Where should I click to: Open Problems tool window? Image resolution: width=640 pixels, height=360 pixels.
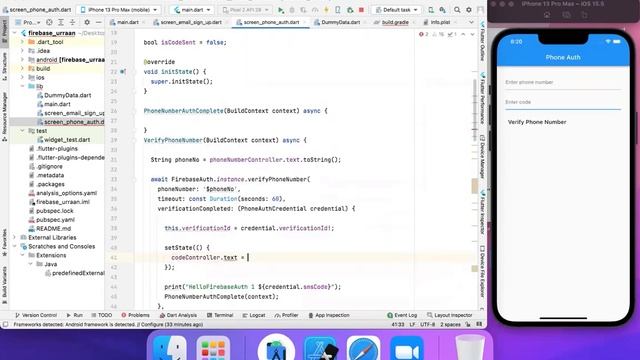(136, 315)
